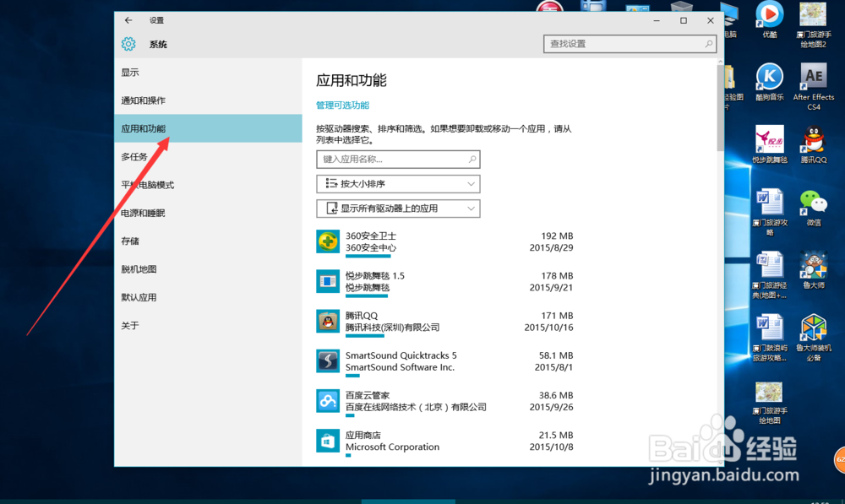The image size is (845, 504).
Task: Click the 58.1 MB size value
Action: [556, 355]
